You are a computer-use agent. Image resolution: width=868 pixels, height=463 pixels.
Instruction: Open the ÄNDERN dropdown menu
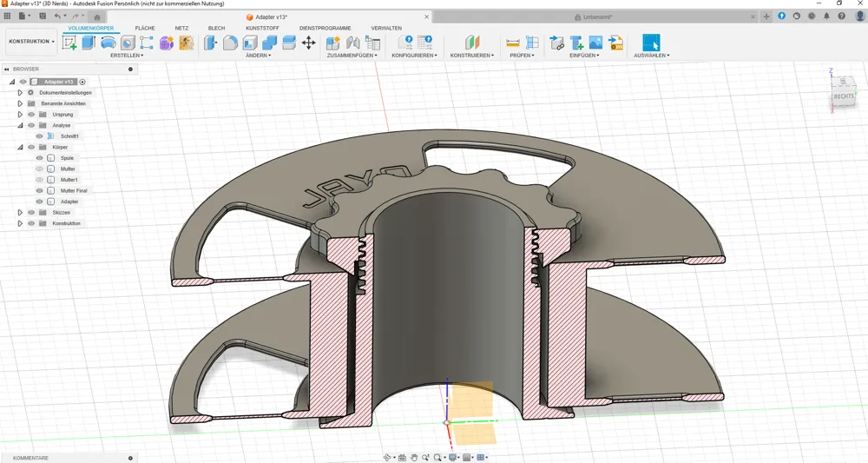coord(258,56)
